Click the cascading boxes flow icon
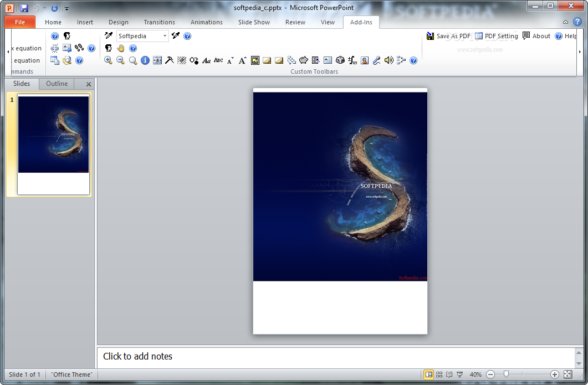 point(292,60)
